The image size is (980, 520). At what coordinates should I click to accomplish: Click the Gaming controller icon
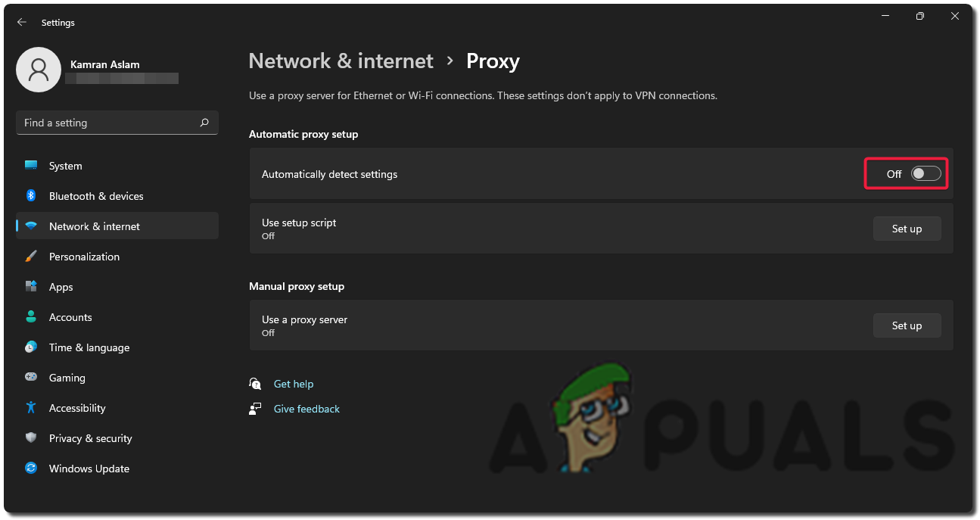pos(31,378)
